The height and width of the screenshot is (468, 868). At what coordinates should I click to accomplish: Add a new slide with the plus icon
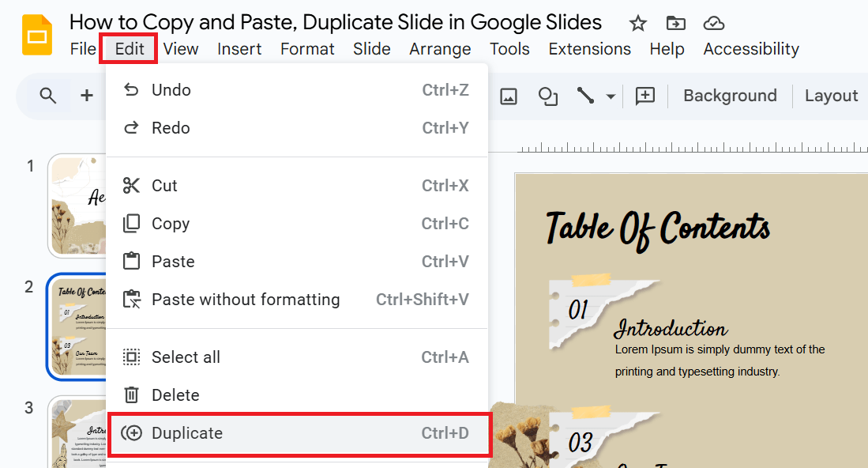[x=86, y=94]
